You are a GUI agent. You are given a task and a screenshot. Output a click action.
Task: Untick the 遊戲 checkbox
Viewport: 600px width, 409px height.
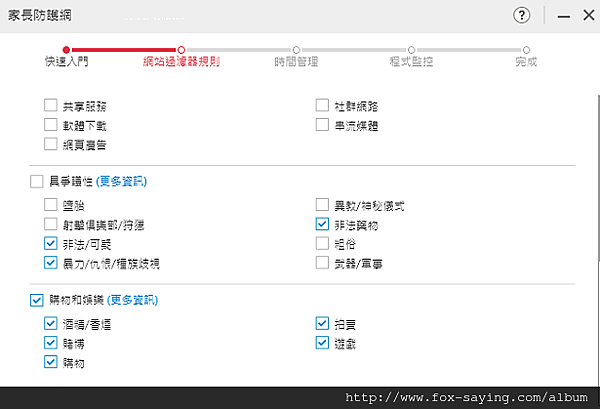[x=322, y=343]
